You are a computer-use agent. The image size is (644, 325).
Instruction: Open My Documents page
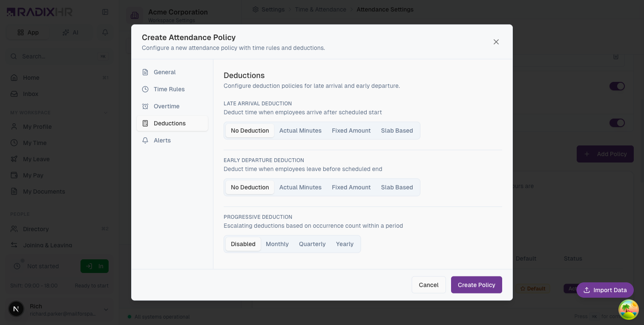(x=59, y=192)
